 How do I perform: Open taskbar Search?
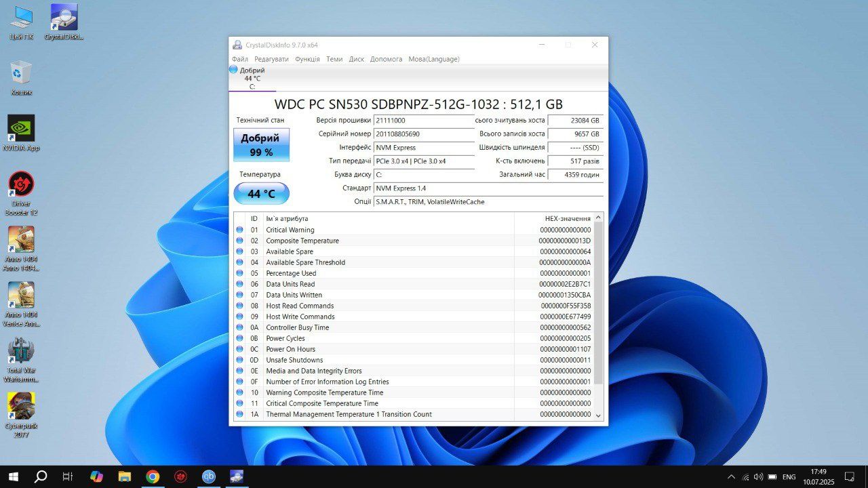tap(41, 476)
